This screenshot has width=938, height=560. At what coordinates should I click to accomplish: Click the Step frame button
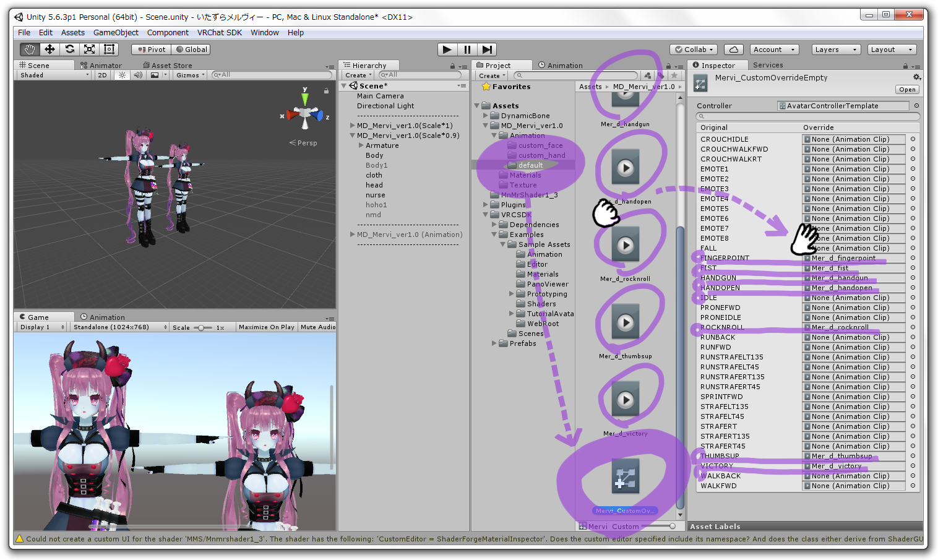click(x=487, y=50)
